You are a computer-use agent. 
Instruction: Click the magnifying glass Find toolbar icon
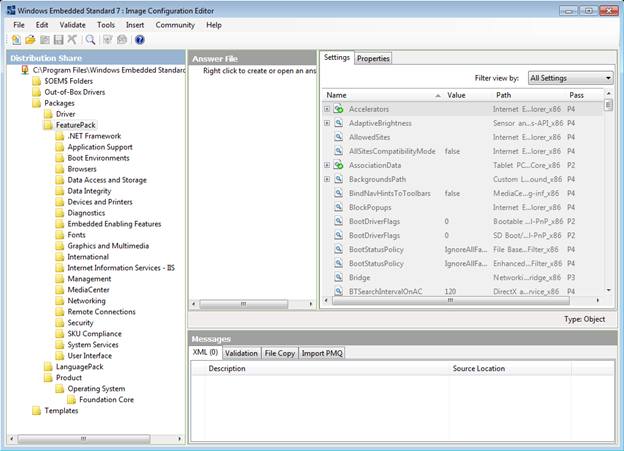(x=90, y=40)
